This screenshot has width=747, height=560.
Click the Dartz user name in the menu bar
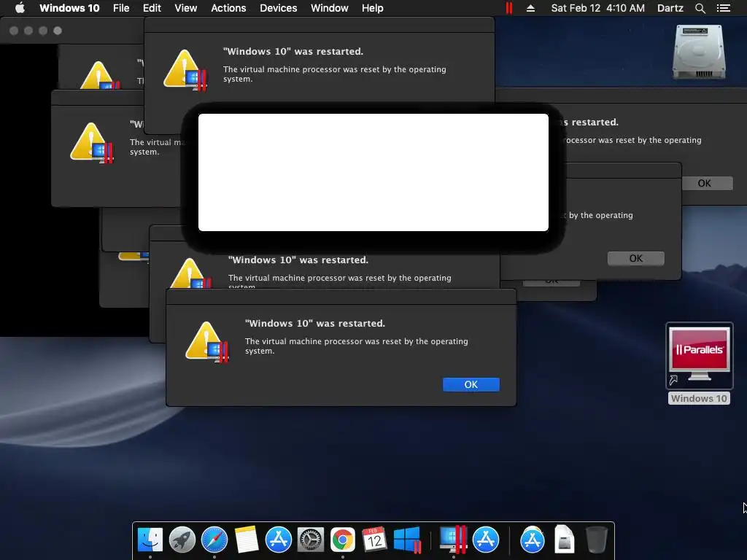[x=670, y=8]
